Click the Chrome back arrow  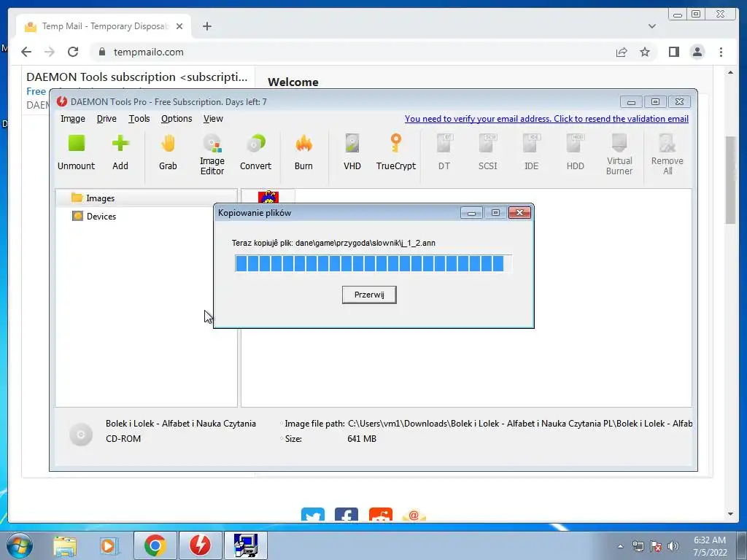coord(27,52)
